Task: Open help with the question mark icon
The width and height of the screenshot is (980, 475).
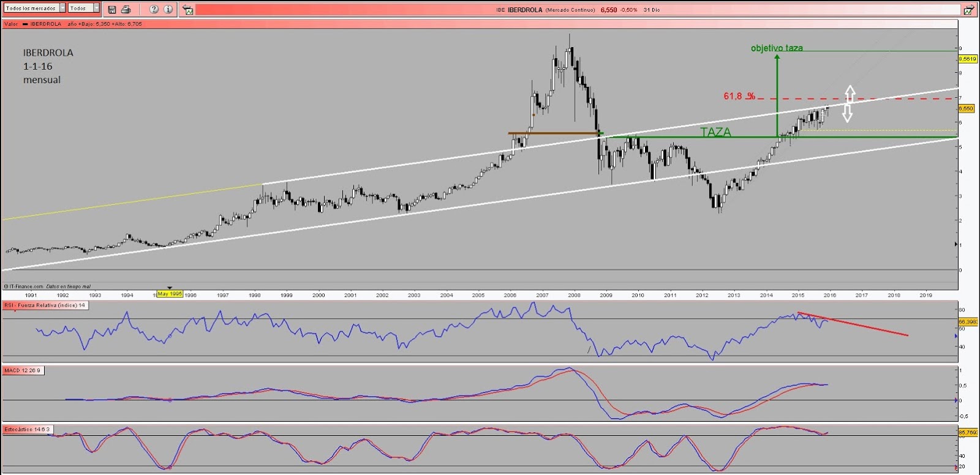Action: pos(154,9)
